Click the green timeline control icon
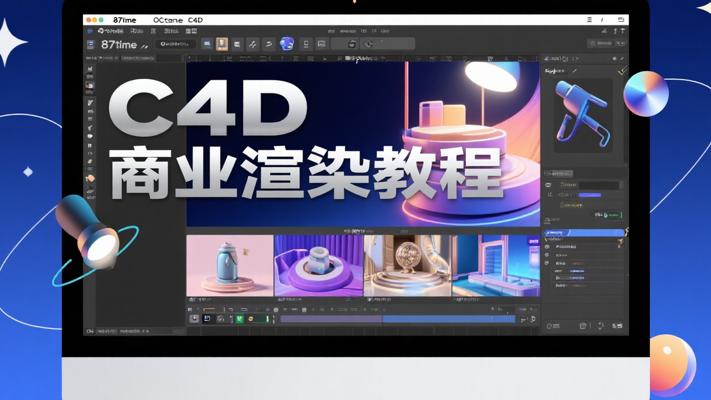Screen dimensions: 711x400 tap(239, 319)
